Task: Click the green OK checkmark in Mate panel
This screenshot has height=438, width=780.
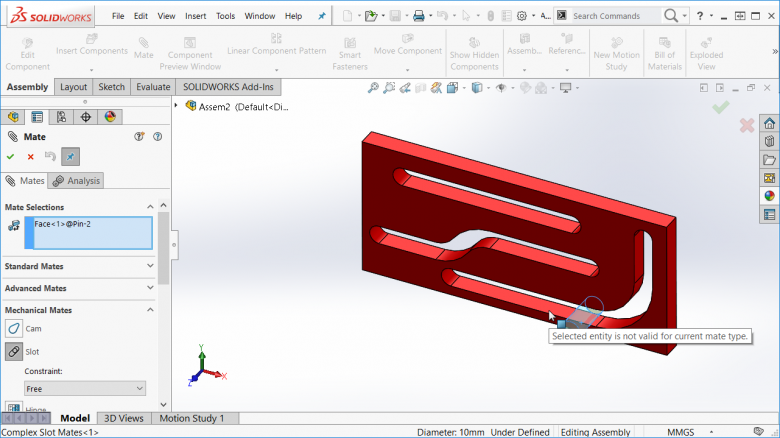Action: pos(10,157)
